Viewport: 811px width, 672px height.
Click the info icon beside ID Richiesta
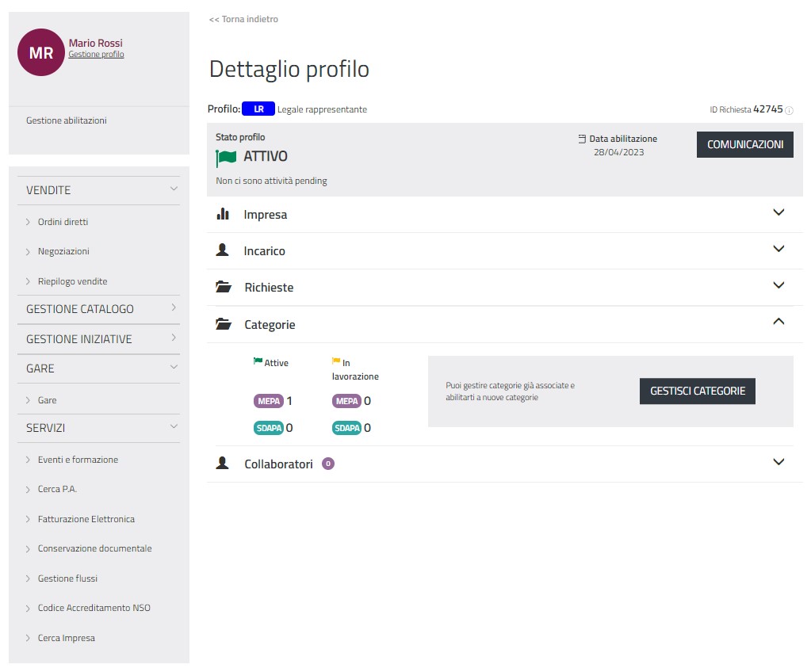(789, 110)
